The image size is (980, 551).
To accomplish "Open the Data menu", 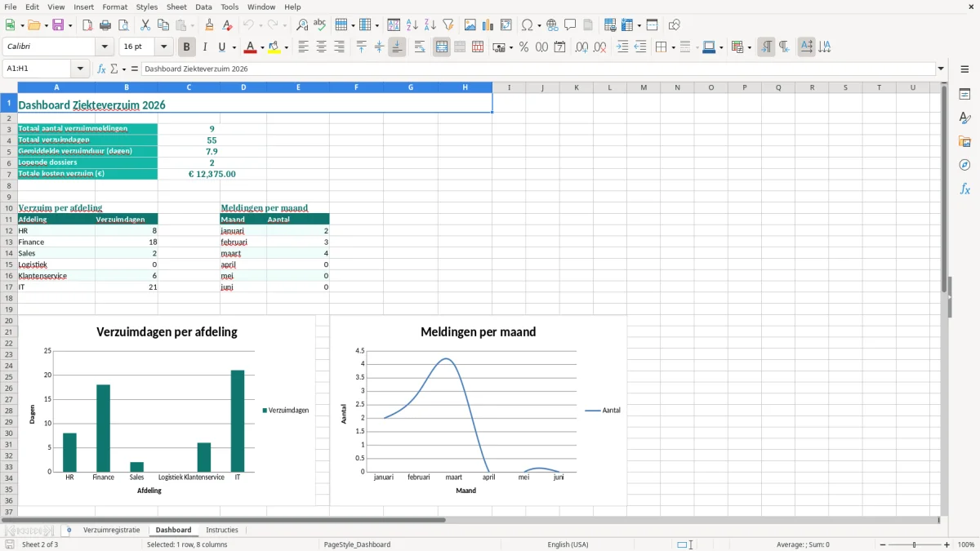I will pyautogui.click(x=204, y=7).
